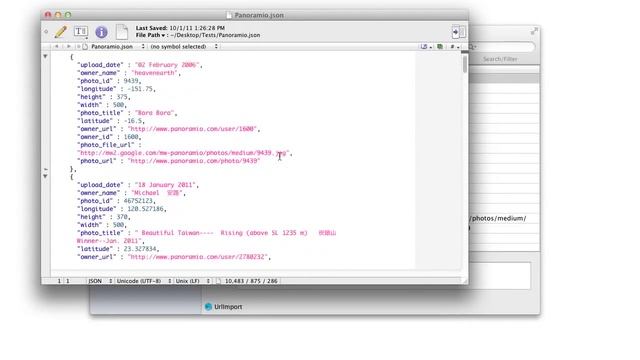Image resolution: width=640 pixels, height=360 pixels.
Task: Click the document statistics 10,483 / 875 / 286
Action: pos(251,281)
